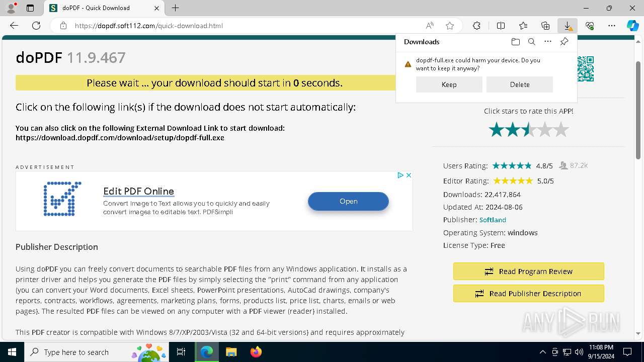Click the browser Back arrow
The height and width of the screenshot is (362, 644).
click(x=14, y=26)
